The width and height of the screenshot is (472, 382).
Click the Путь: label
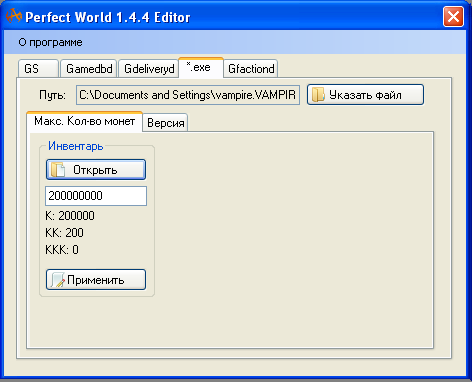[52, 95]
